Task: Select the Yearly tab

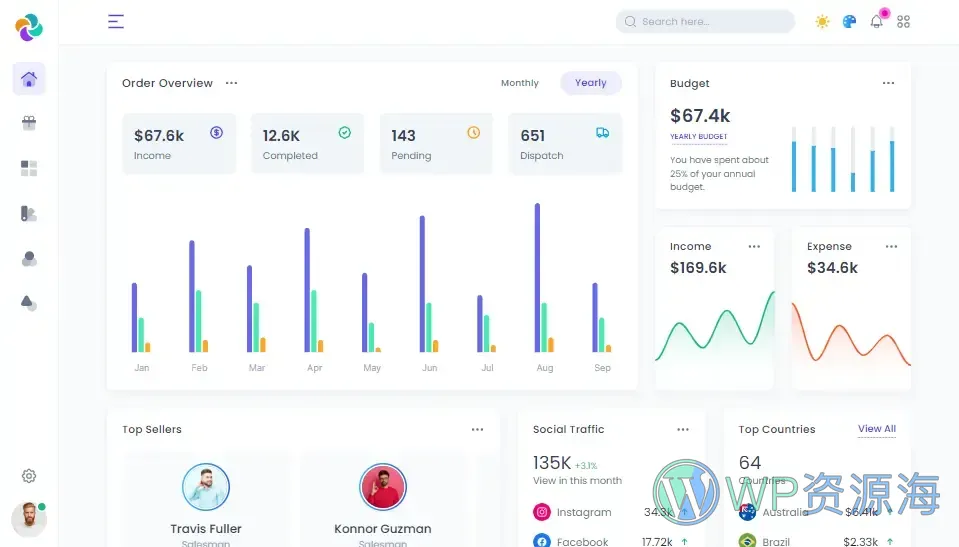Action: 590,83
